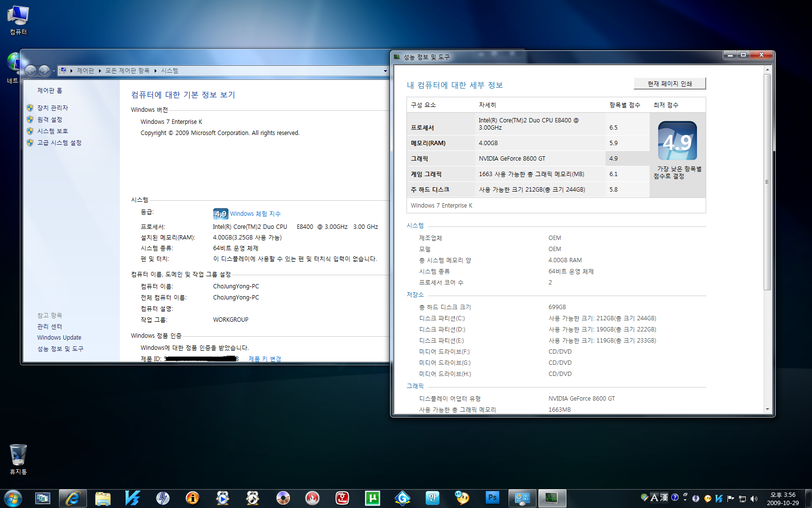Click the ChoJungYong-PC computer name value
812x508 pixels.
236,286
